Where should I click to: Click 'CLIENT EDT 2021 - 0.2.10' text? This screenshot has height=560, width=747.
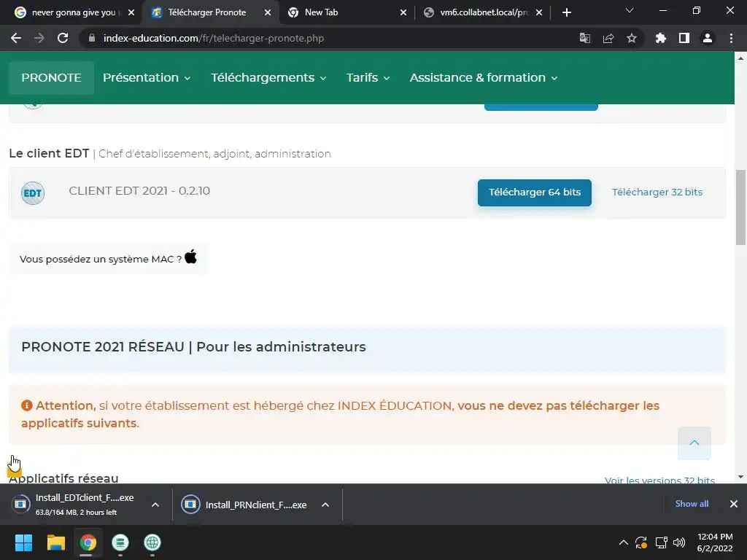139,191
